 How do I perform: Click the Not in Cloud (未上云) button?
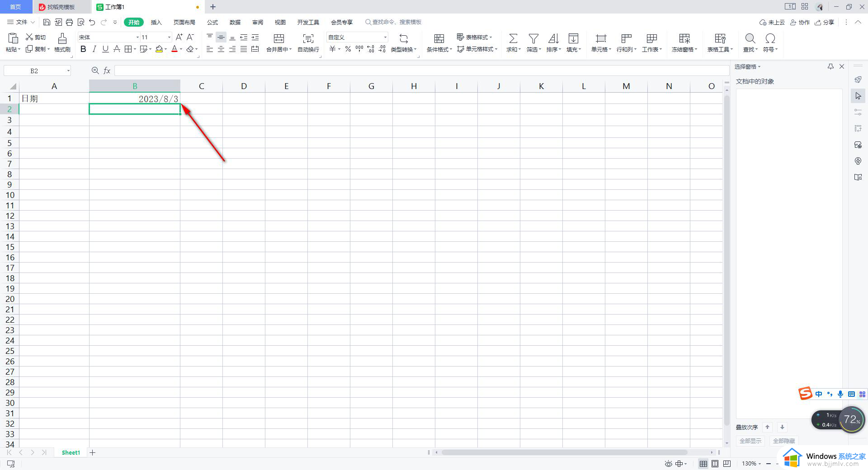point(772,22)
